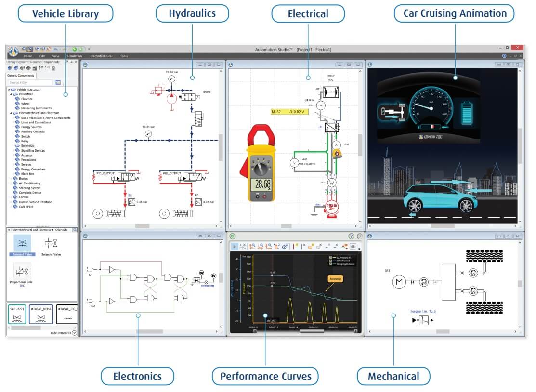Click the list view icon next to Search Filter
Image resolution: width=536 pixels, height=392 pixels.
tap(58, 82)
